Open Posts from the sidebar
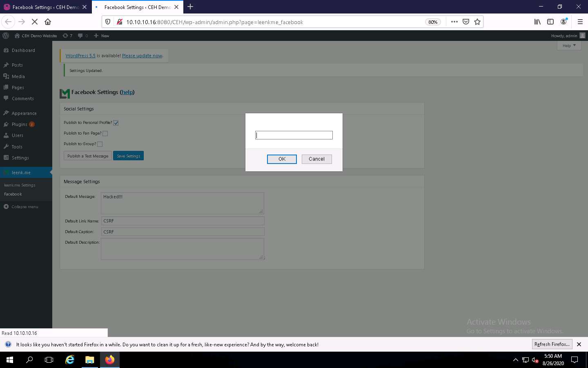This screenshot has height=368, width=588. (16, 65)
